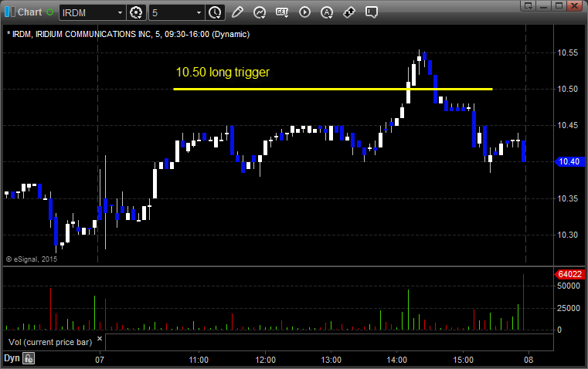This screenshot has height=369, width=588.
Task: Click the green symbol-link circle indicator
Action: tap(50, 12)
